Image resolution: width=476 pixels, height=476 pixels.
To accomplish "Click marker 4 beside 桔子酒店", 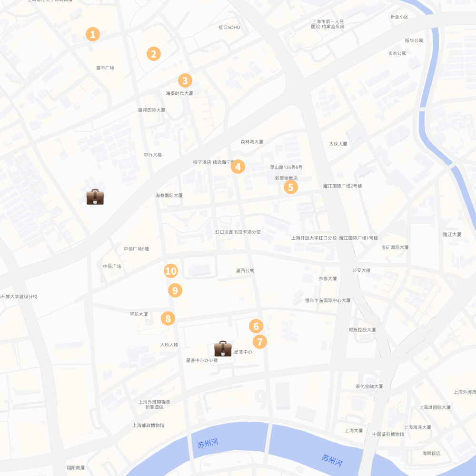I will [x=238, y=167].
